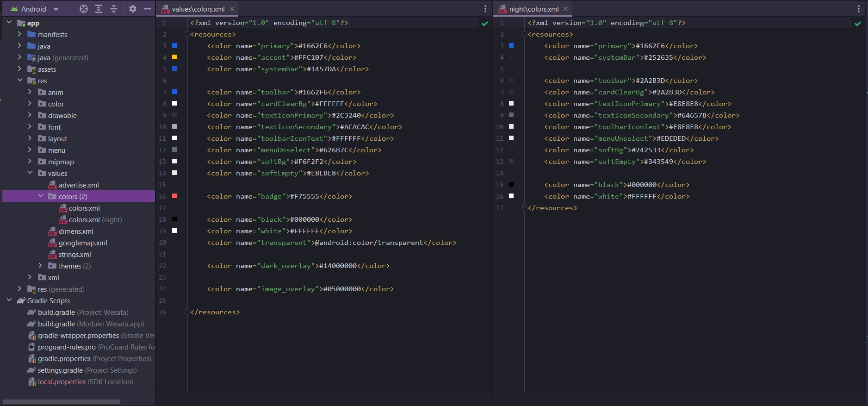This screenshot has width=868, height=406.
Task: Open the left editor's three-dot tab menu
Action: pyautogui.click(x=485, y=9)
